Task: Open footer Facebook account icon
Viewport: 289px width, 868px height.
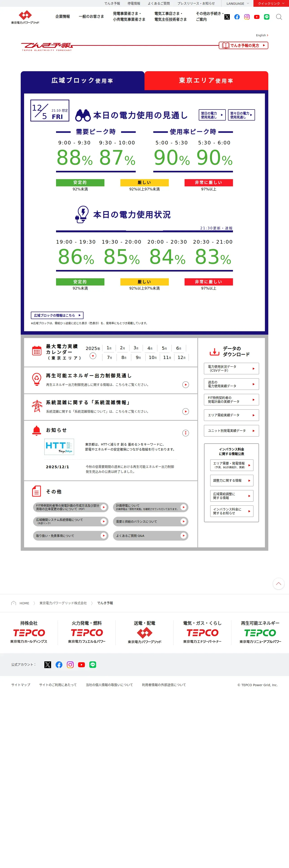Action: (x=59, y=665)
